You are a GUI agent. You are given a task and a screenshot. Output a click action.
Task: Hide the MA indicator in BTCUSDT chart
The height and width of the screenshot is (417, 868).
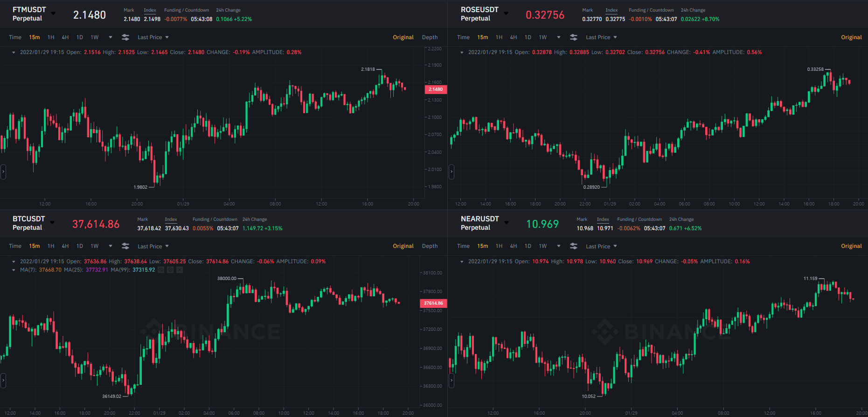click(x=161, y=270)
